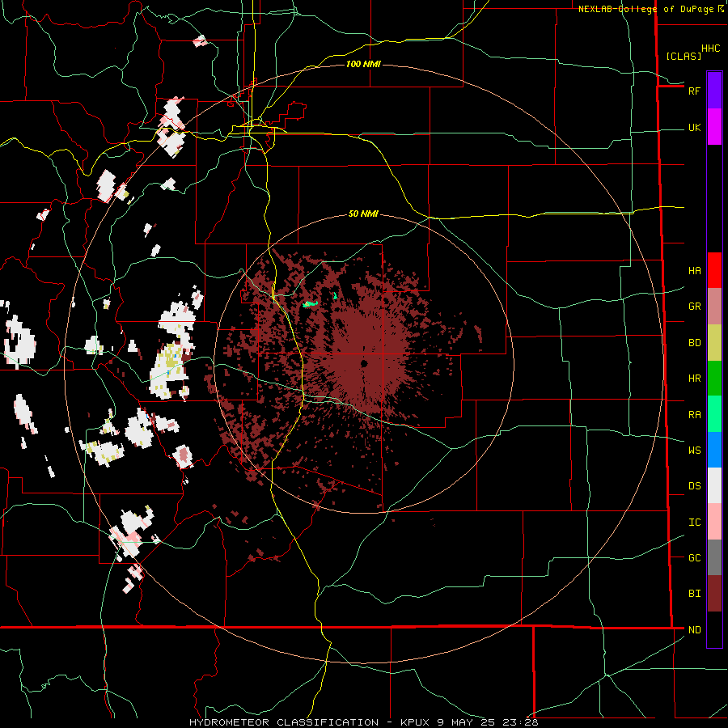This screenshot has height=728, width=728.
Task: Click the bright green RA legend swatch
Action: tap(714, 414)
